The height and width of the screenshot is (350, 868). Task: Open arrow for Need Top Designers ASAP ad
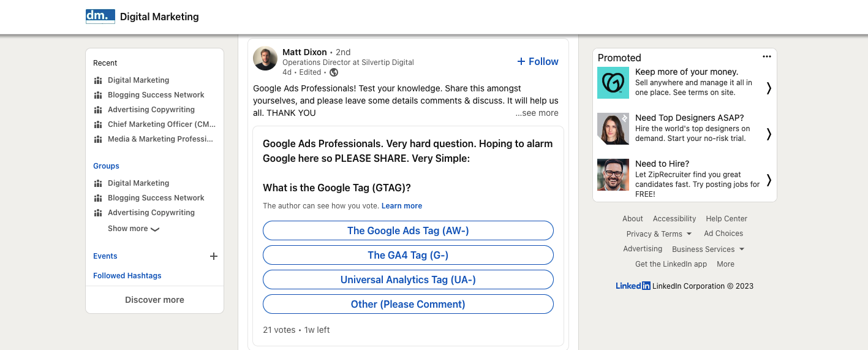pyautogui.click(x=769, y=134)
